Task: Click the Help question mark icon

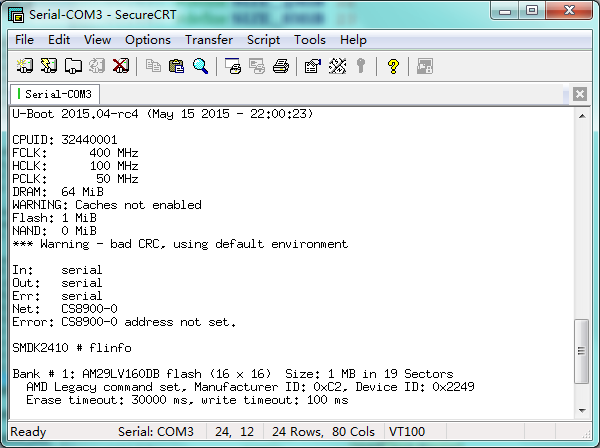Action: pyautogui.click(x=393, y=66)
